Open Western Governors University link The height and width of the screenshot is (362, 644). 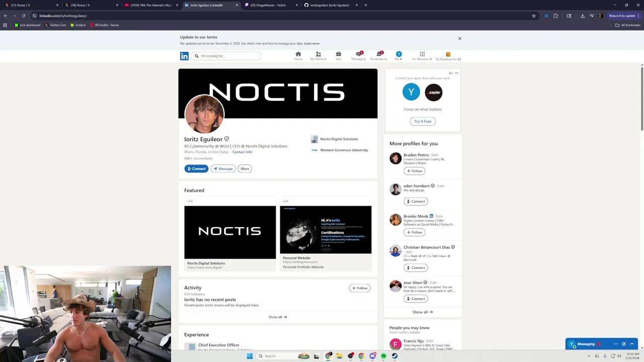pyautogui.click(x=340, y=150)
